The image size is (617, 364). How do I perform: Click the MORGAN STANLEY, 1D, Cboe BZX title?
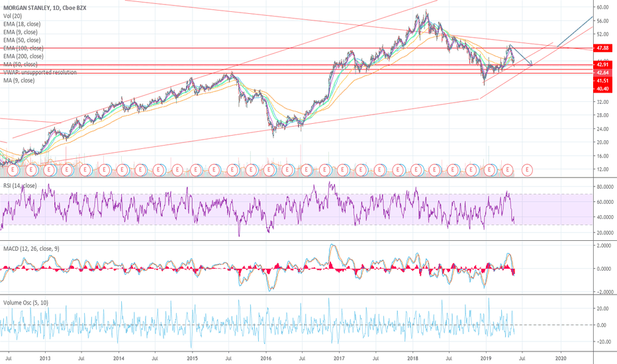(44, 8)
